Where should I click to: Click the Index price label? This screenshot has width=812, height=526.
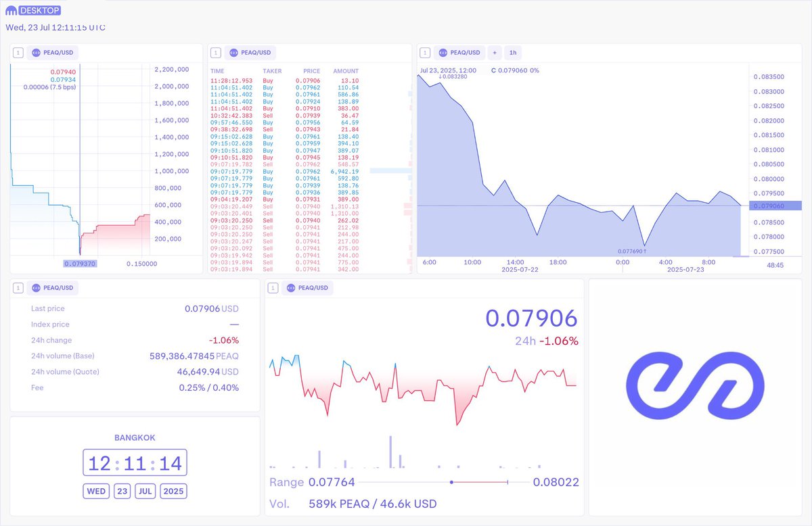click(x=50, y=325)
